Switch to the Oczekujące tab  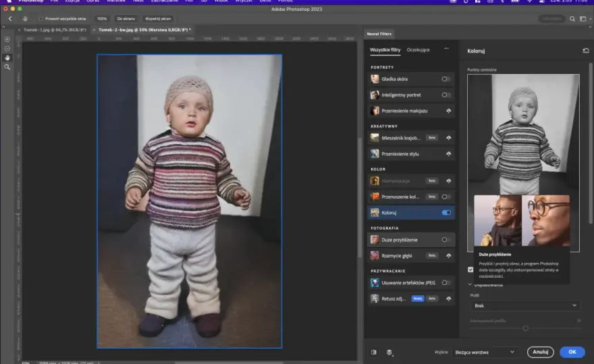pyautogui.click(x=418, y=50)
